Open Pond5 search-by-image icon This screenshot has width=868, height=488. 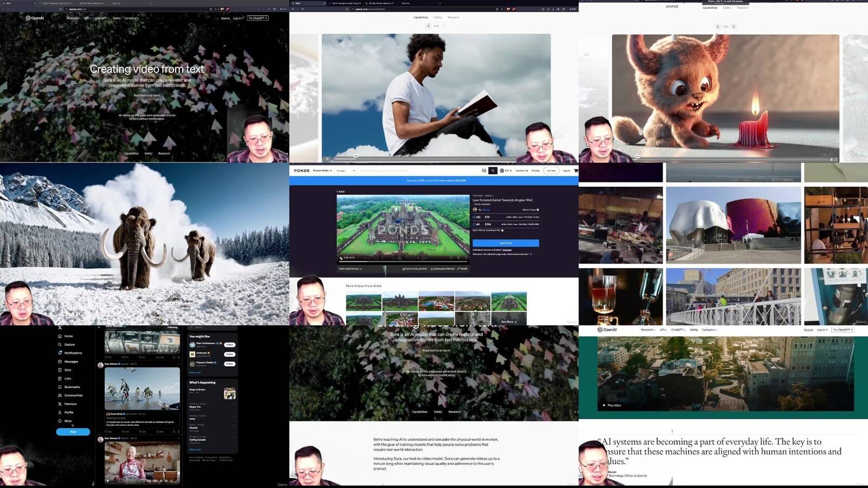484,170
